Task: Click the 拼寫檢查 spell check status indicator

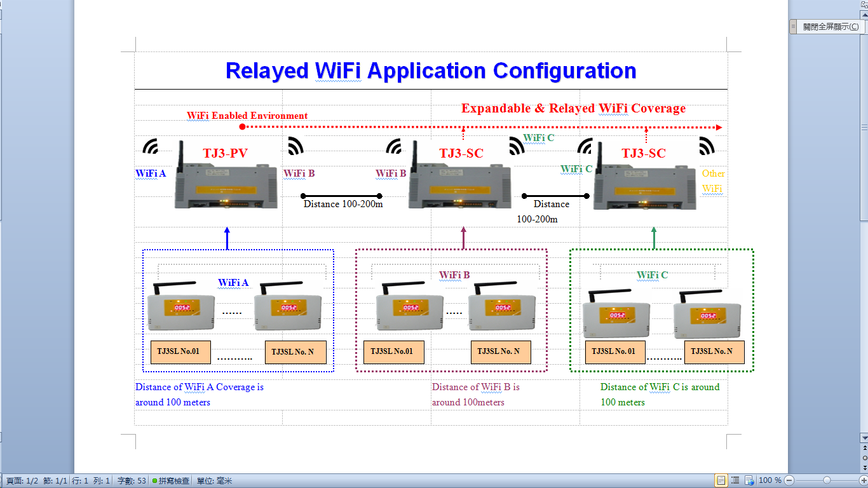Action: pos(170,481)
